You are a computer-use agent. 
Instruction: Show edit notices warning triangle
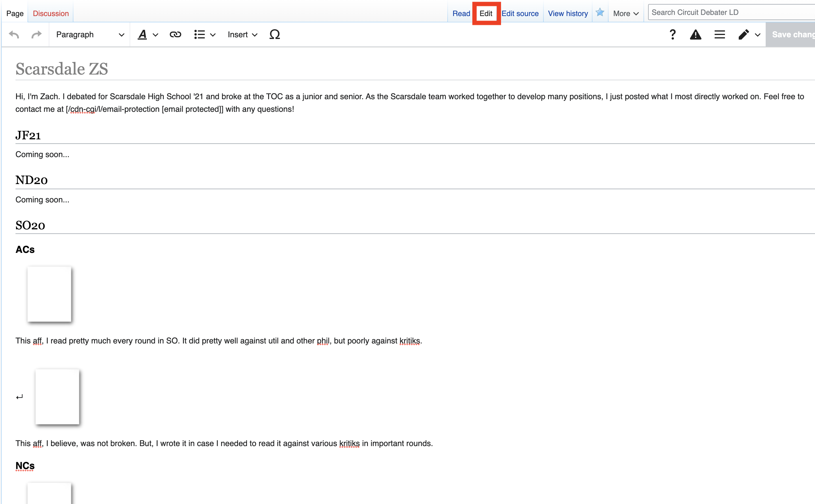pyautogui.click(x=695, y=34)
